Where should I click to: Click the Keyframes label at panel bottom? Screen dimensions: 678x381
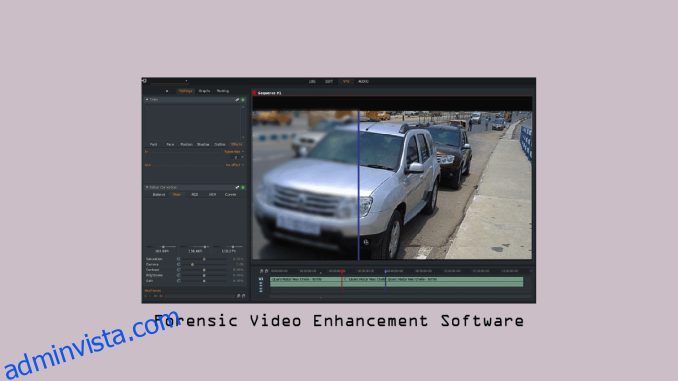pyautogui.click(x=153, y=291)
